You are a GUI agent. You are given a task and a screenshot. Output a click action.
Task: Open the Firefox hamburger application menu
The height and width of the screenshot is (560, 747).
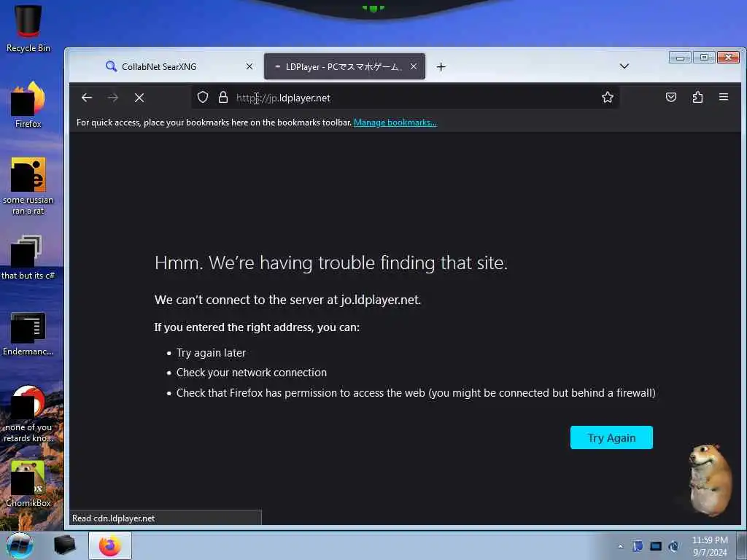pos(724,97)
